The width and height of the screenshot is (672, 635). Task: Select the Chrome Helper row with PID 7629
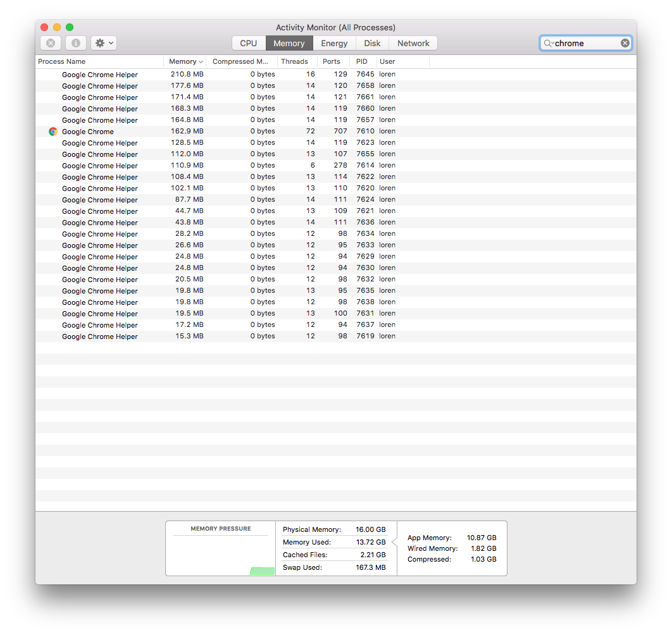tap(336, 257)
